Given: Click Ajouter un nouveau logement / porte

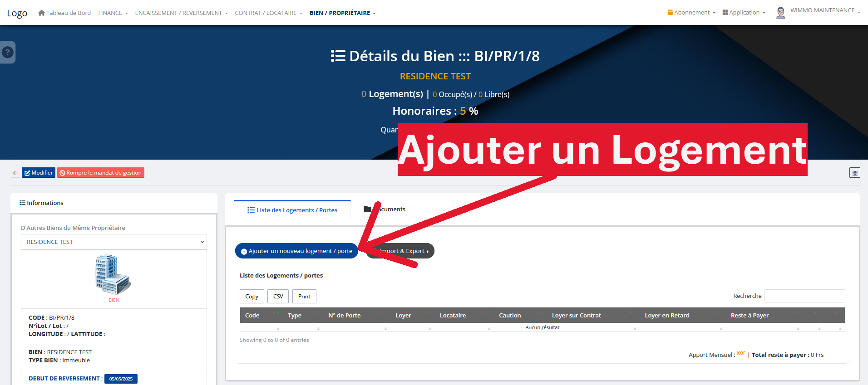Looking at the screenshot, I should coord(296,251).
